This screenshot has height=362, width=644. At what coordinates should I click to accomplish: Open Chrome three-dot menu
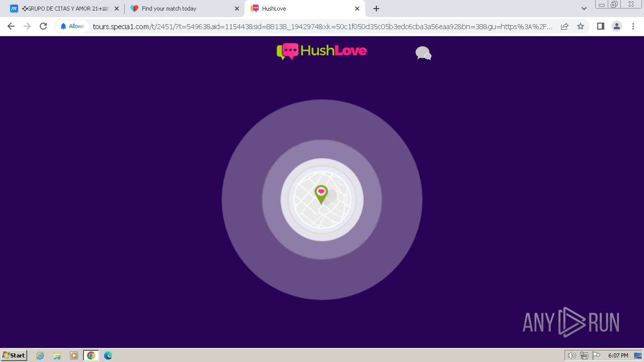click(x=633, y=26)
